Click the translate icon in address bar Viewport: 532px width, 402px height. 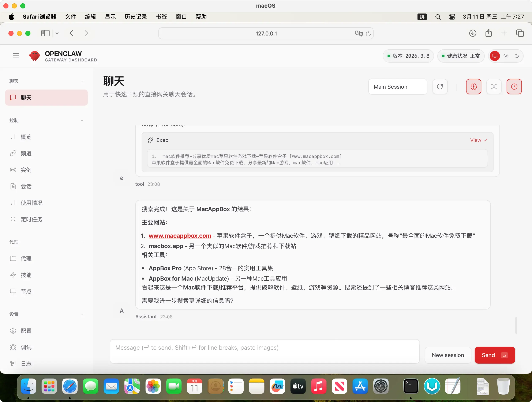359,33
